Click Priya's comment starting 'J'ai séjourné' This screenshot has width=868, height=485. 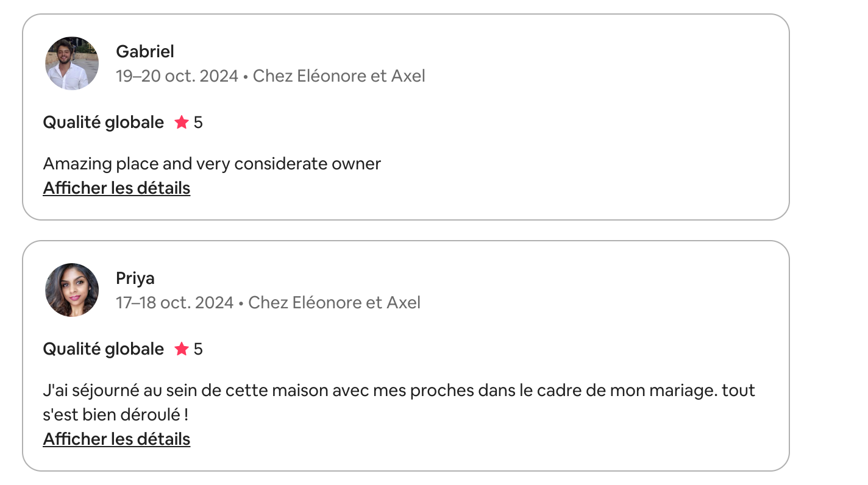point(399,403)
